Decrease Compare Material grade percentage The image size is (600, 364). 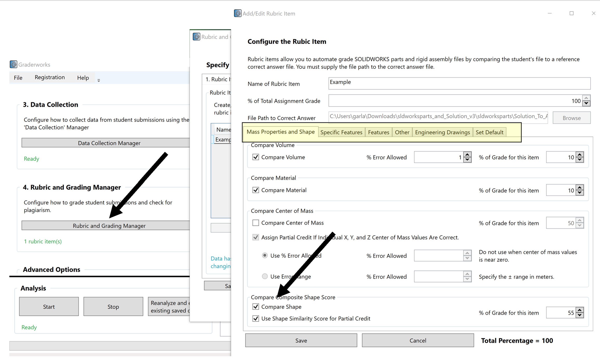click(580, 193)
